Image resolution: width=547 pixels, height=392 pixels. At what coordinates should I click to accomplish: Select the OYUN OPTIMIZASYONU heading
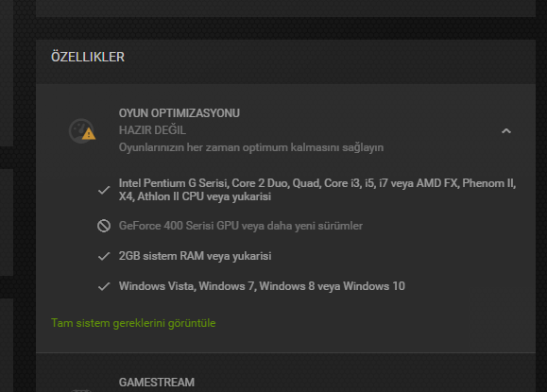pyautogui.click(x=179, y=113)
